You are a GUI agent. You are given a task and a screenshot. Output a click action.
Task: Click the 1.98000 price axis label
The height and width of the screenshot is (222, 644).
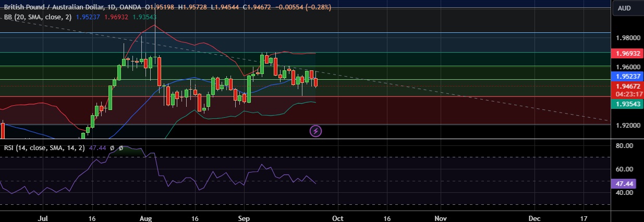pos(627,38)
